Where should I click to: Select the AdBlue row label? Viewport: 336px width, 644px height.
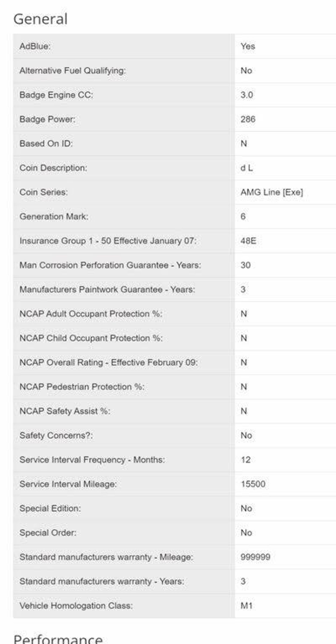point(35,46)
